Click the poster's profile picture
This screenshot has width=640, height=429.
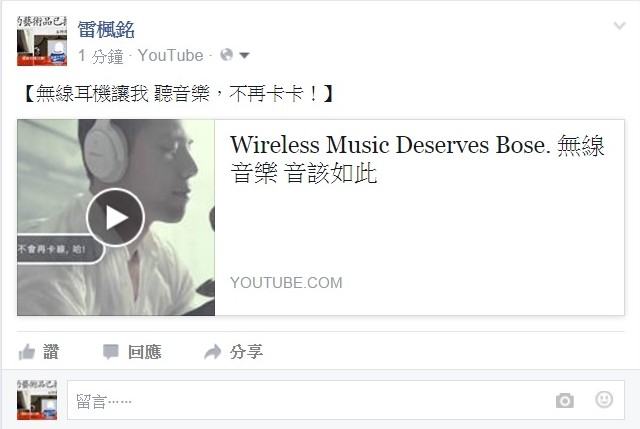42,41
